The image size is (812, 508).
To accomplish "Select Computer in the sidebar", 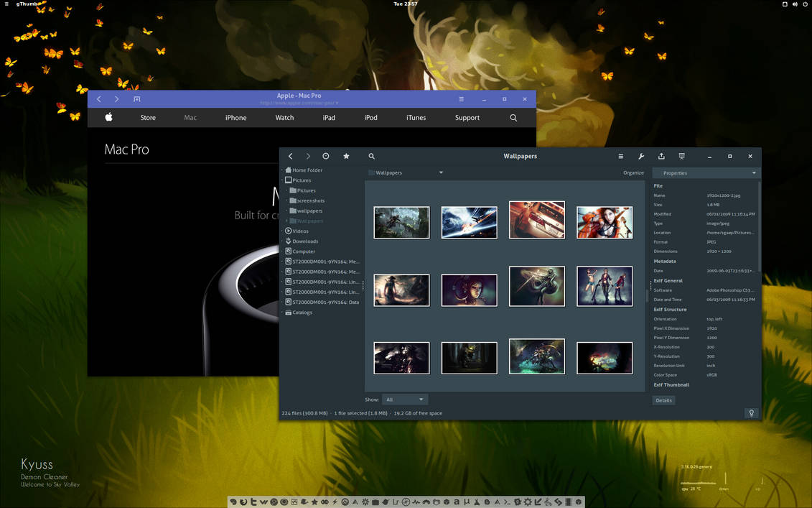I will pos(304,251).
